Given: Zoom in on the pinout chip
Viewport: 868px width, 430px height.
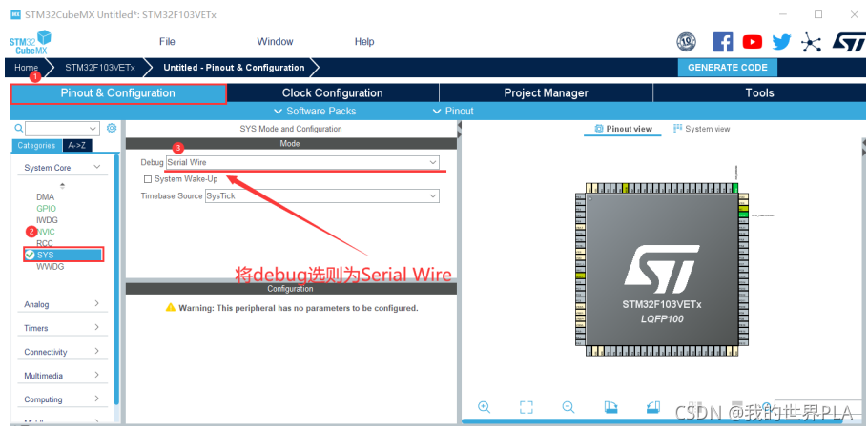Looking at the screenshot, I should click(x=485, y=408).
